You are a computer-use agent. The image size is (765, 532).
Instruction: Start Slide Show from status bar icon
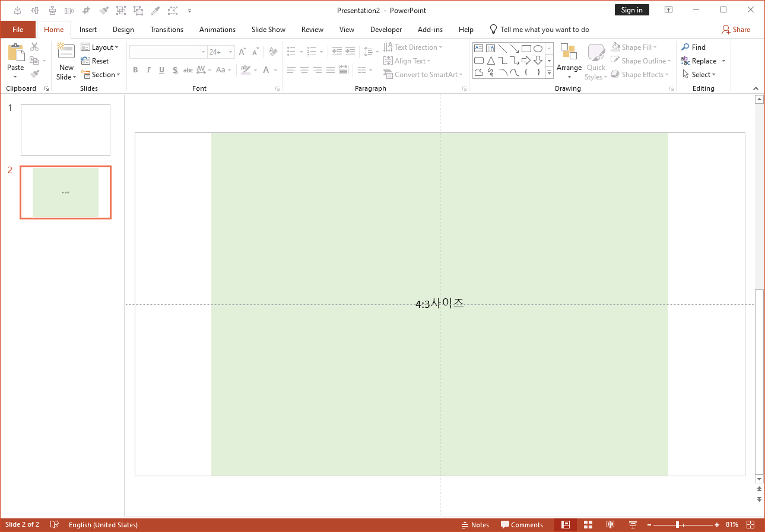click(633, 525)
